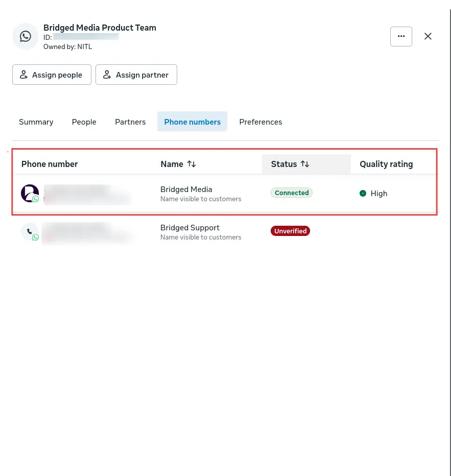
Task: Select the Phone numbers tab
Action: tap(193, 122)
